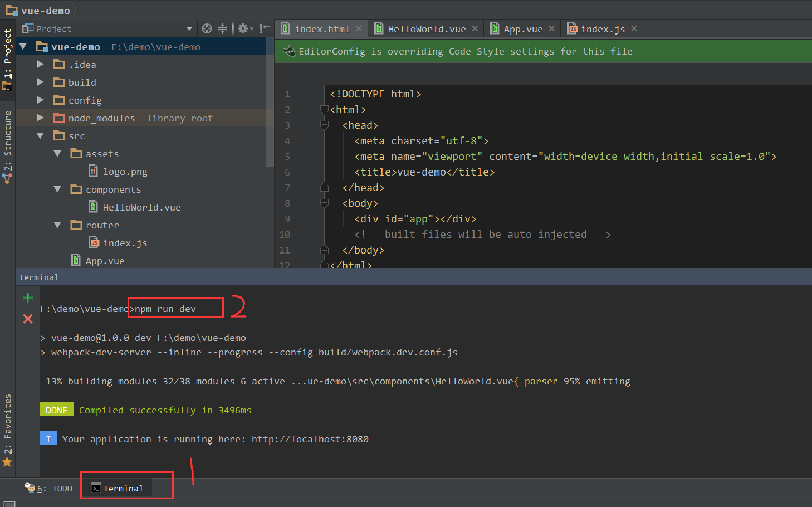The image size is (812, 507).
Task: Collapse the router folder
Action: click(57, 225)
